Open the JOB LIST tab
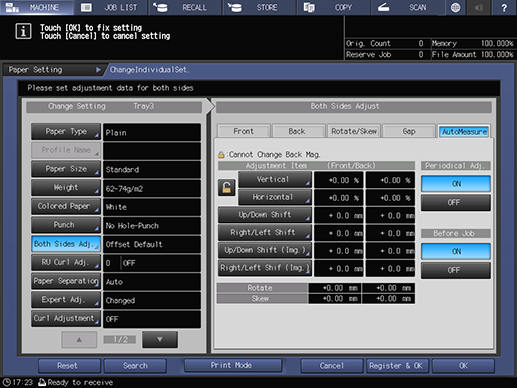Image resolution: width=517 pixels, height=388 pixels. click(x=112, y=7)
